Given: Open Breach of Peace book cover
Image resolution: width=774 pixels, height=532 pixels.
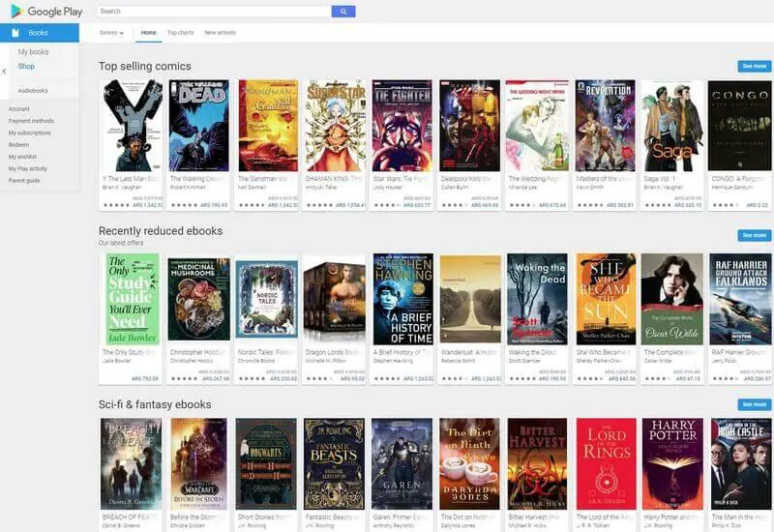Looking at the screenshot, I should click(131, 464).
